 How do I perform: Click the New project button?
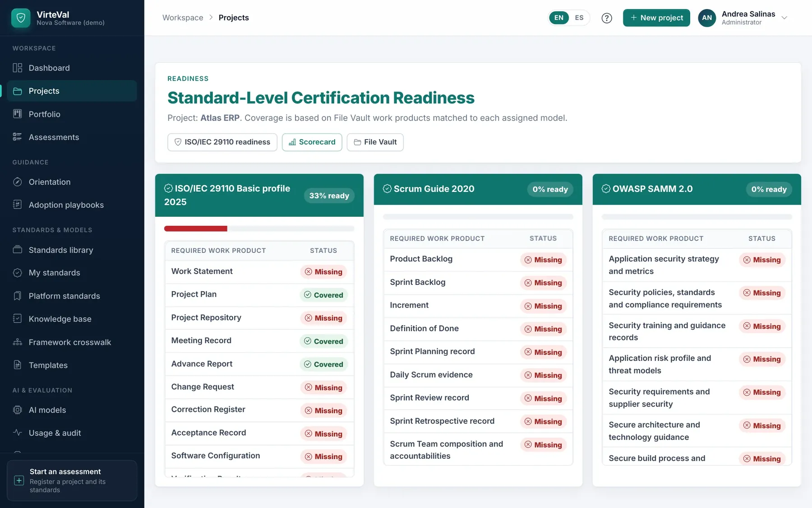click(656, 18)
